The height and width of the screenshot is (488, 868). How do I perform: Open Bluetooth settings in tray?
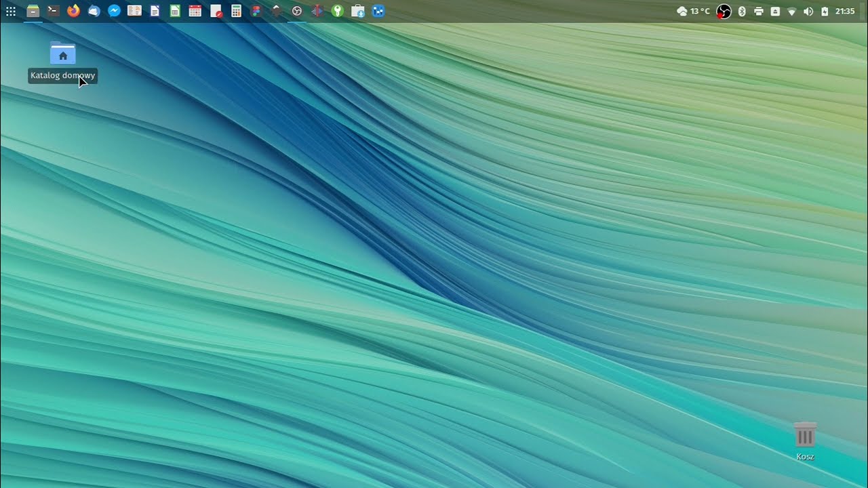point(742,11)
